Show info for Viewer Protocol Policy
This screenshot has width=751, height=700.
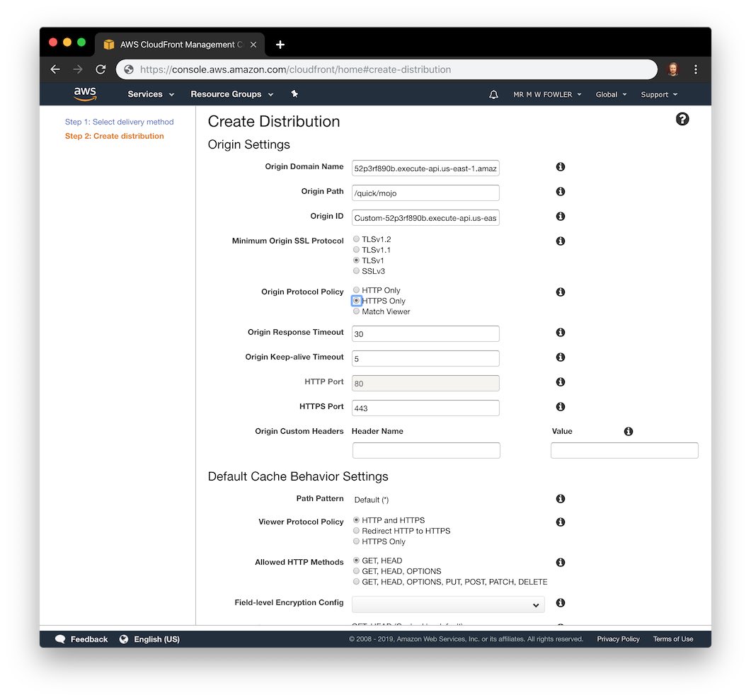561,522
